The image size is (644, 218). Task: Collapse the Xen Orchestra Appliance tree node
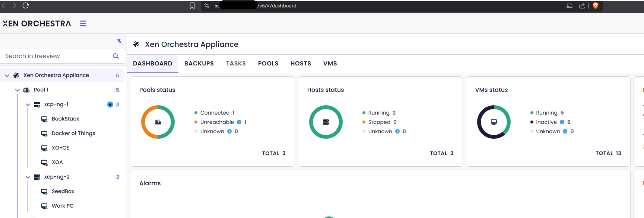tap(7, 76)
